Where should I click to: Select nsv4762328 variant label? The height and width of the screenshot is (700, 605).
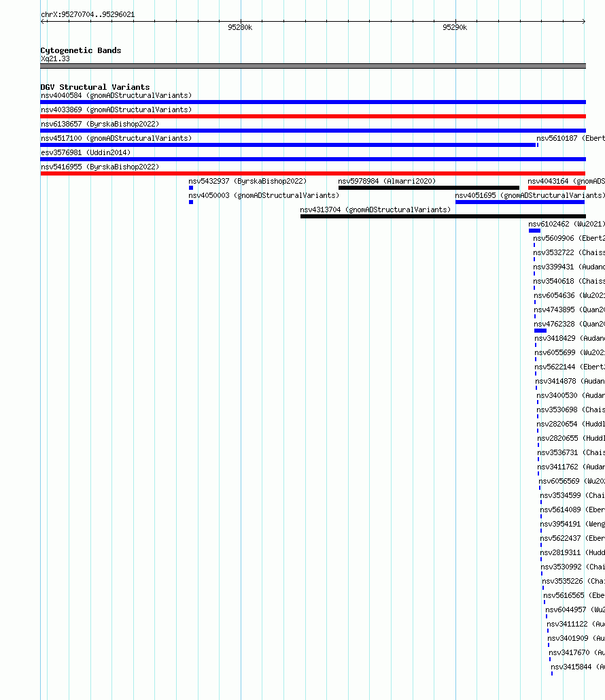[x=569, y=324]
